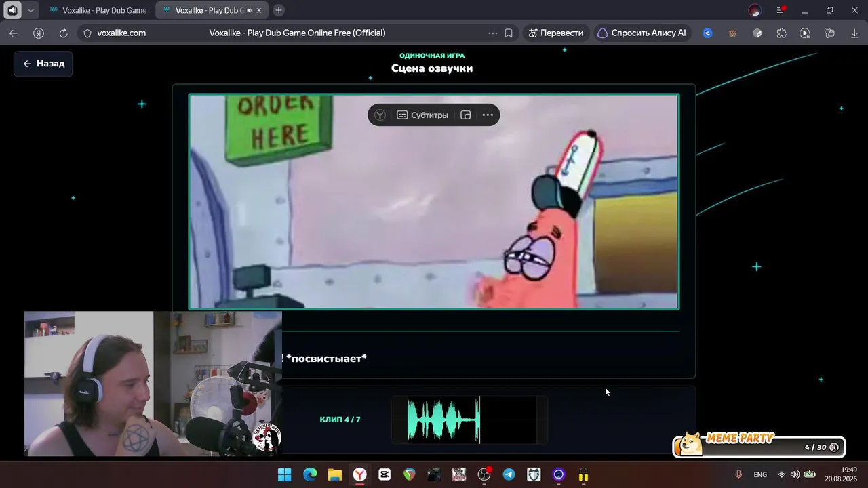Image resolution: width=868 pixels, height=488 pixels.
Task: Open the video overlay three-dots menu
Action: tap(488, 115)
